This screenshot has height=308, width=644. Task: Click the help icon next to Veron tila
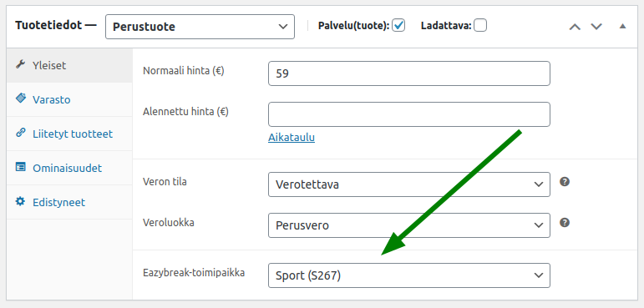pos(565,182)
